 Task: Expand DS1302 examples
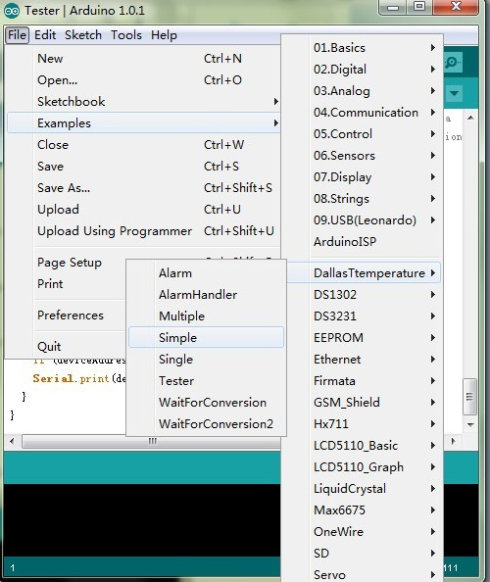362,294
